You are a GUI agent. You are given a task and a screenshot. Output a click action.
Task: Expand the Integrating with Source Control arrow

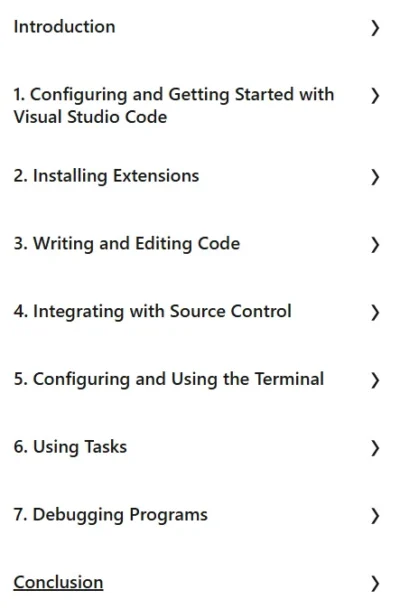click(375, 312)
